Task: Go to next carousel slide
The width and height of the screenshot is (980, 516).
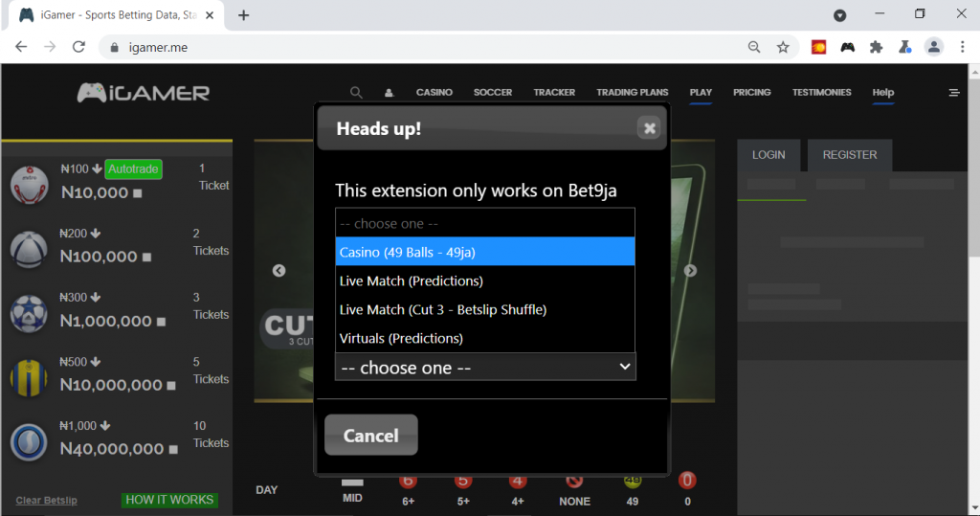Action: [690, 271]
